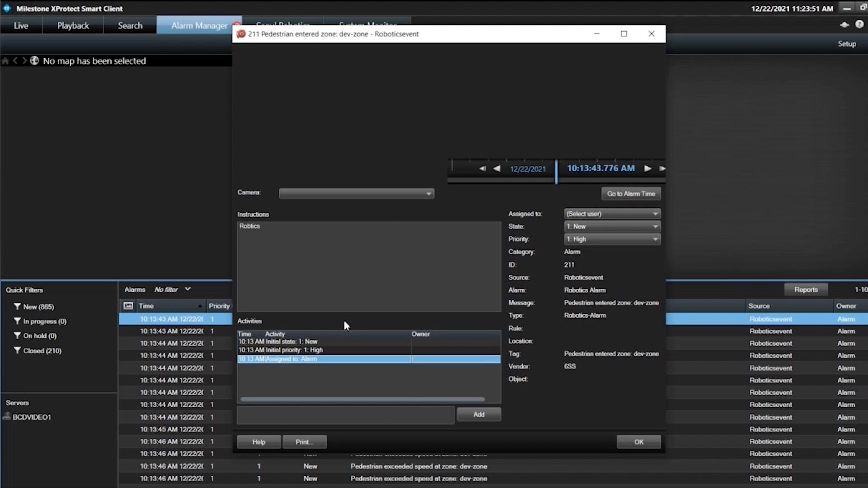Jump to previous sequence in timeline
The height and width of the screenshot is (488, 868).
tap(482, 169)
